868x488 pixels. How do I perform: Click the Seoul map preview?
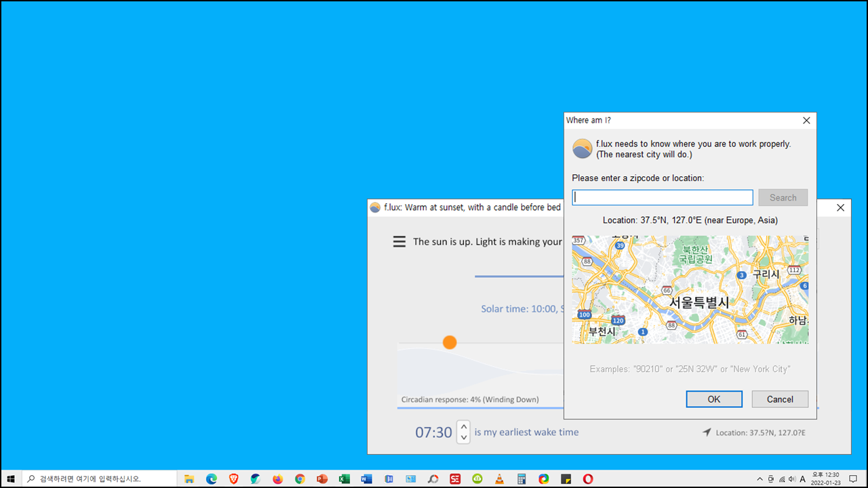(x=690, y=289)
